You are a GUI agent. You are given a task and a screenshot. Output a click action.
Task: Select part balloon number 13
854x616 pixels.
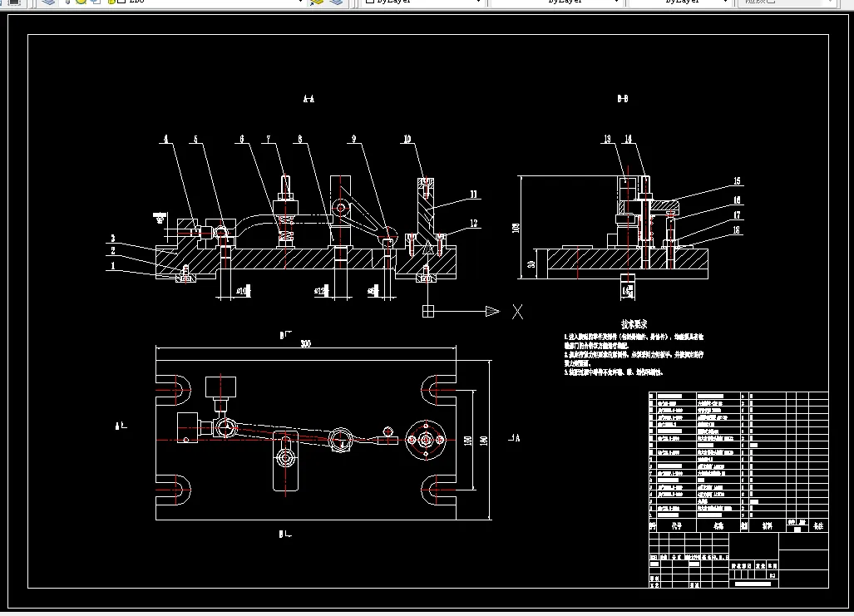(x=607, y=139)
